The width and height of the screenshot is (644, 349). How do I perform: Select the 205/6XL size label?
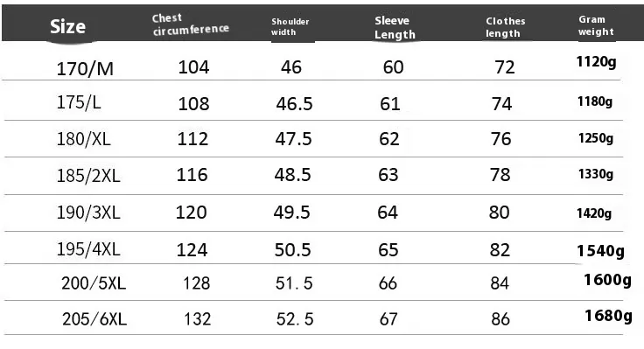coord(94,319)
